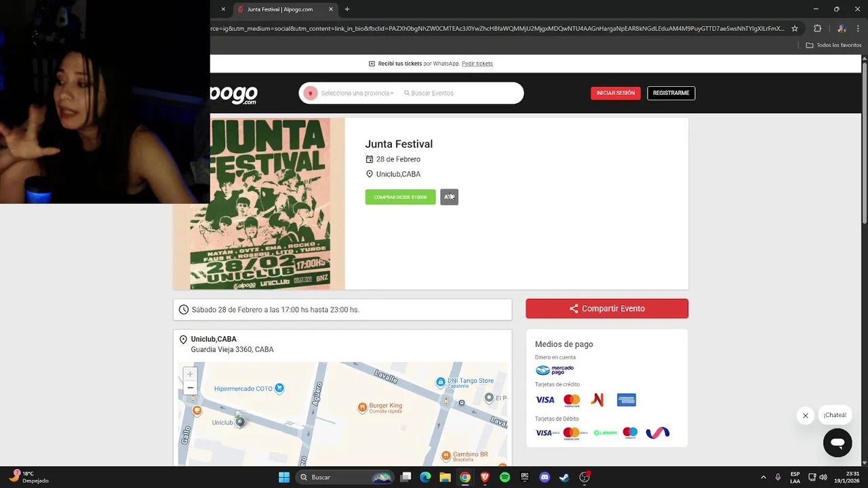Viewport: 868px width, 488px height.
Task: Click the Medios de pago heading
Action: coord(564,344)
